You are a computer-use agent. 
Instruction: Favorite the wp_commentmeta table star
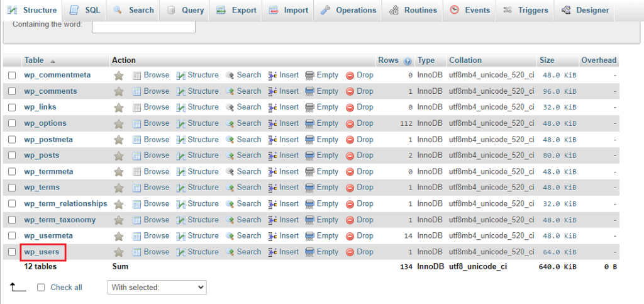point(119,76)
